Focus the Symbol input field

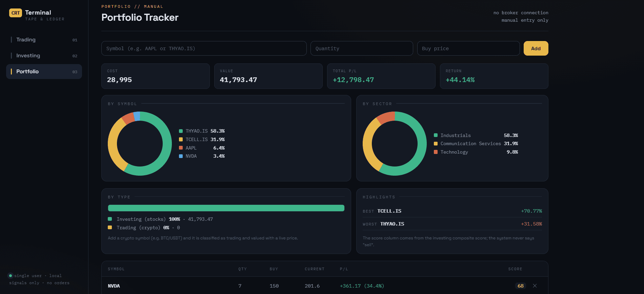tap(204, 48)
